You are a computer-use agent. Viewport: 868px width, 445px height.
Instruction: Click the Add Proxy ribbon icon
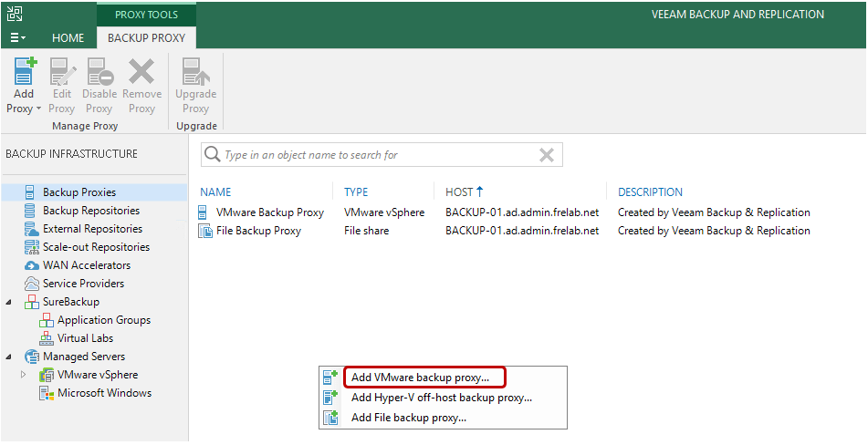coord(25,71)
